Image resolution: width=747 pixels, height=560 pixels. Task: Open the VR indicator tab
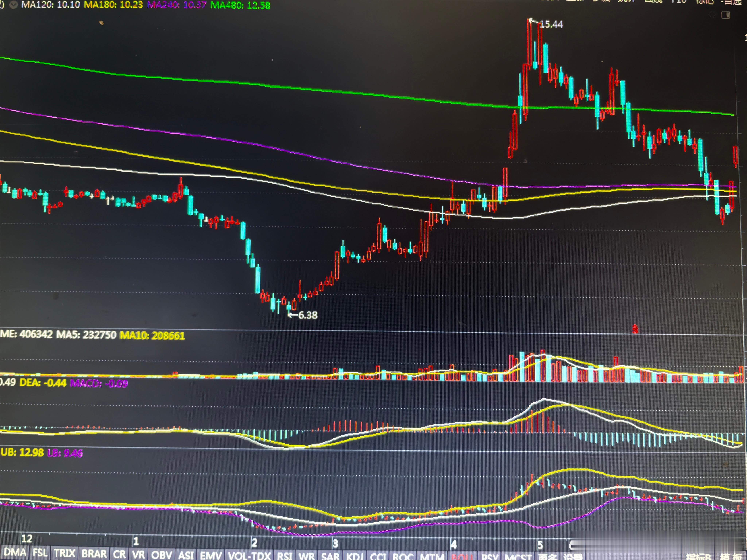pyautogui.click(x=138, y=554)
